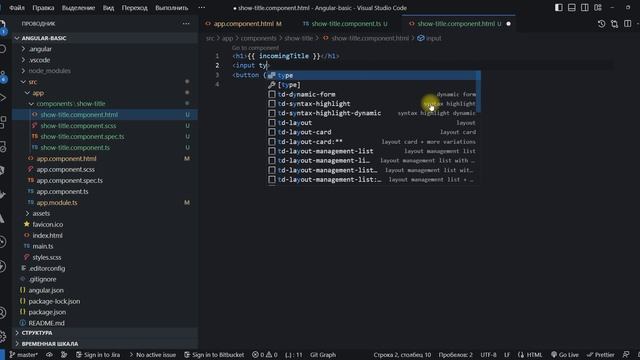Open overflow menu ellipsis in menu bar
This screenshot has height=360, width=640.
(202, 8)
